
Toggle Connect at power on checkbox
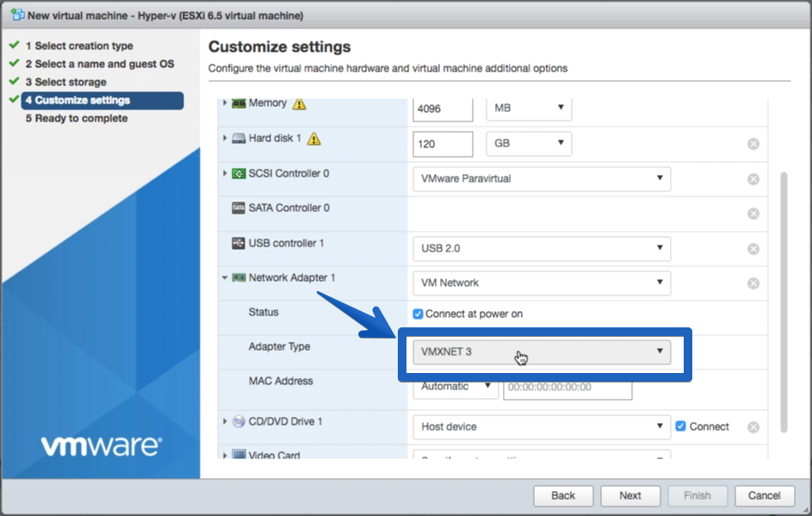[418, 314]
